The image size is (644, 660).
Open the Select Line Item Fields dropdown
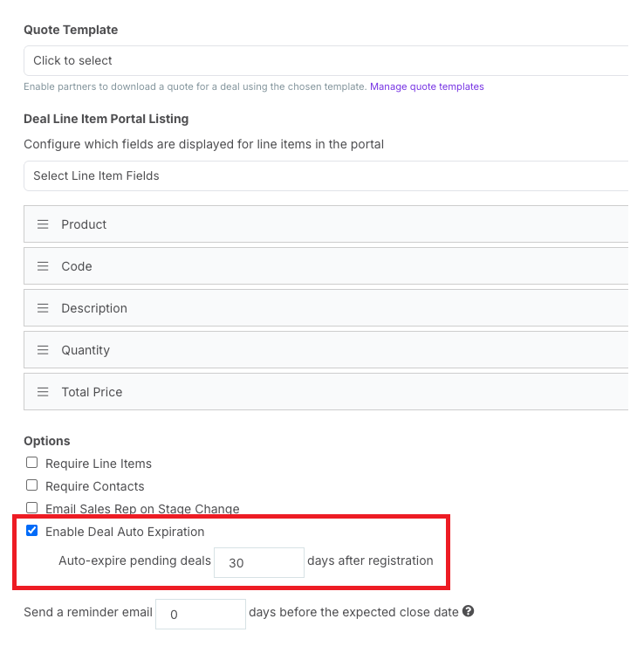click(326, 176)
